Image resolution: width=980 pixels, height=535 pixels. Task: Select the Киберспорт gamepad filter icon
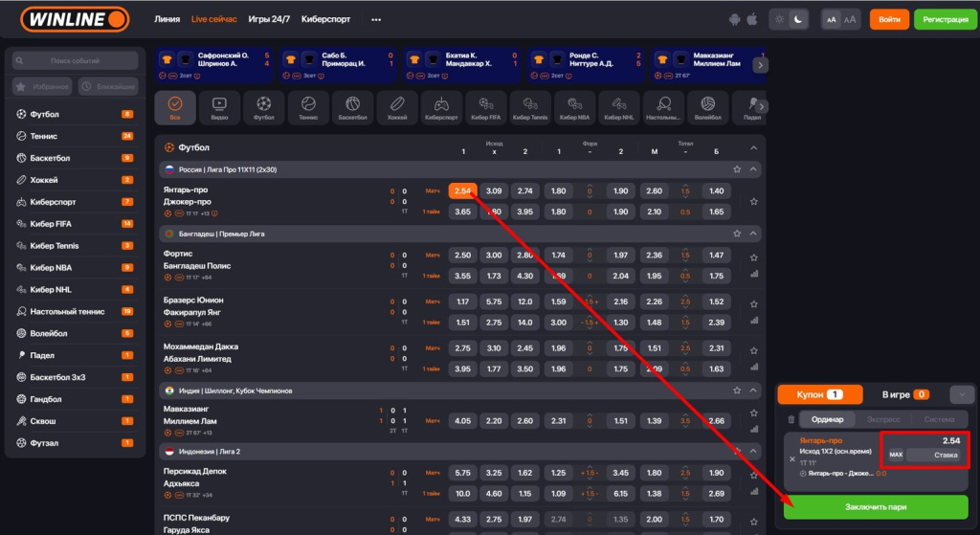[x=440, y=107]
